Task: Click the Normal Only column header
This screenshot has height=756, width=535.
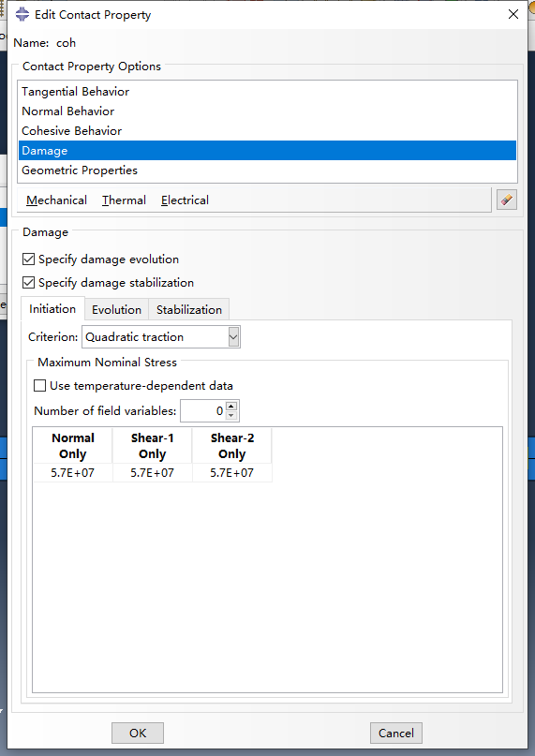Action: point(73,446)
